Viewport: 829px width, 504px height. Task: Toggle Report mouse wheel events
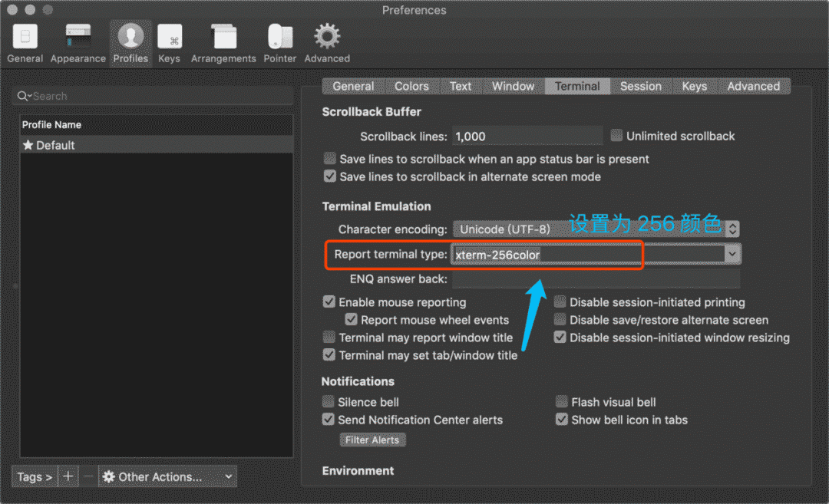pyautogui.click(x=351, y=319)
